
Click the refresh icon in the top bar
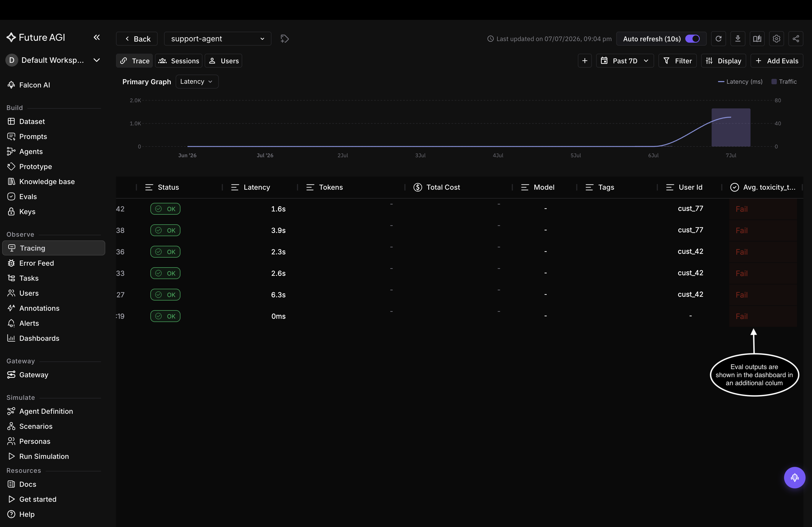tap(718, 39)
